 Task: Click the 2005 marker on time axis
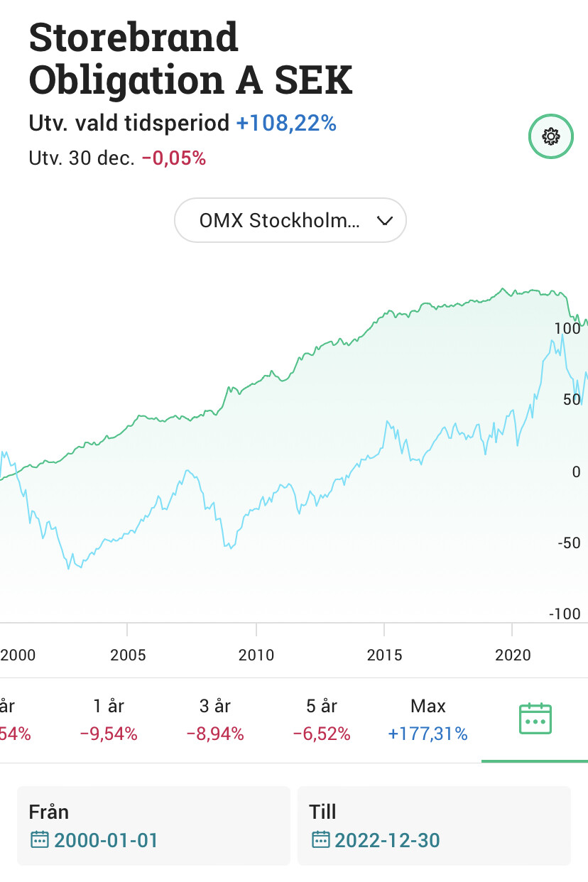pyautogui.click(x=128, y=654)
